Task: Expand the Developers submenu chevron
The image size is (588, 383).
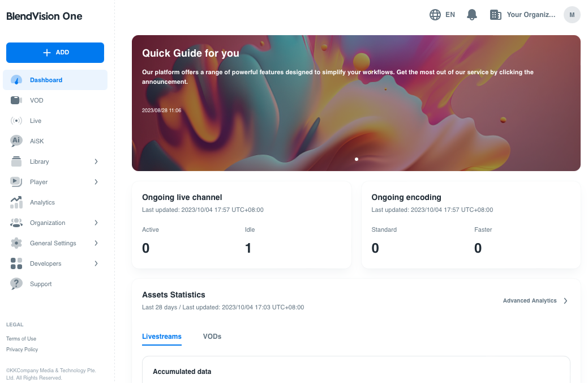Action: click(96, 263)
